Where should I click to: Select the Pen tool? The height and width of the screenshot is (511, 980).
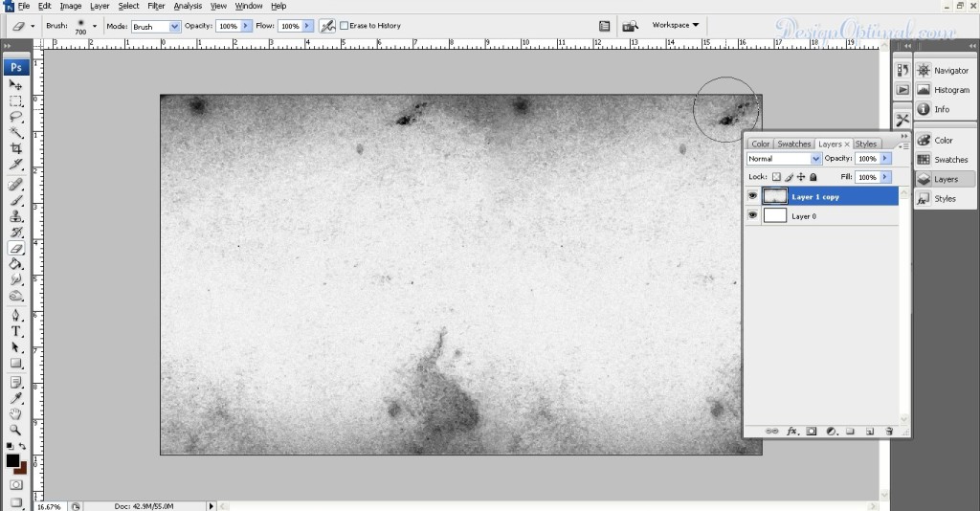point(15,316)
